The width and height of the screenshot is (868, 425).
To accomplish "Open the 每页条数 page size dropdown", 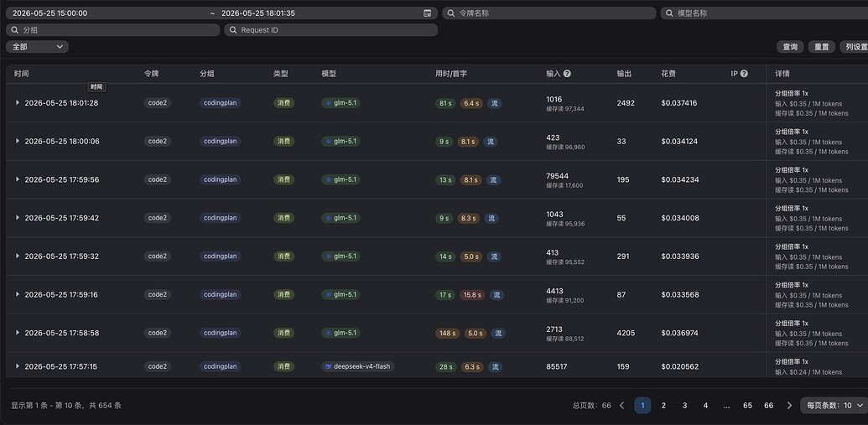I will 834,406.
